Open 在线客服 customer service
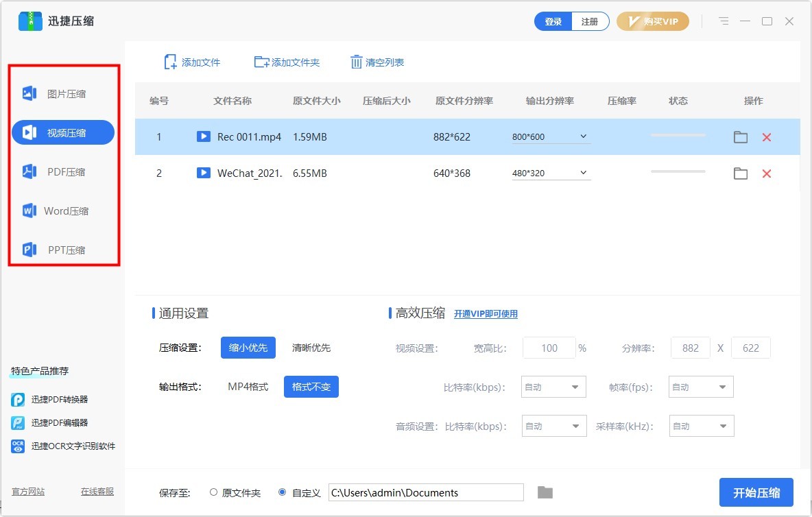 click(x=97, y=492)
